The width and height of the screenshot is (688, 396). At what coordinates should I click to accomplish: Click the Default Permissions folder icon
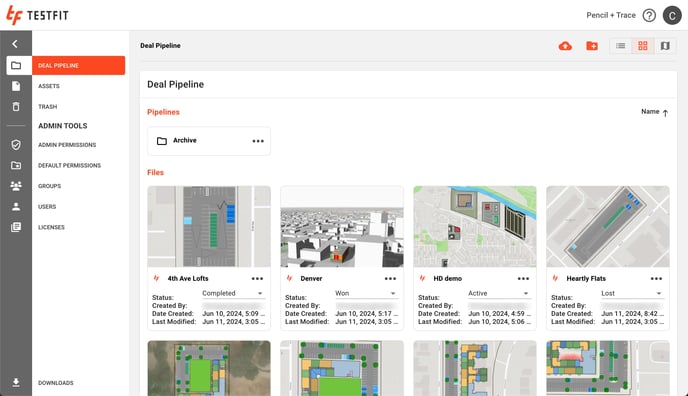[16, 165]
